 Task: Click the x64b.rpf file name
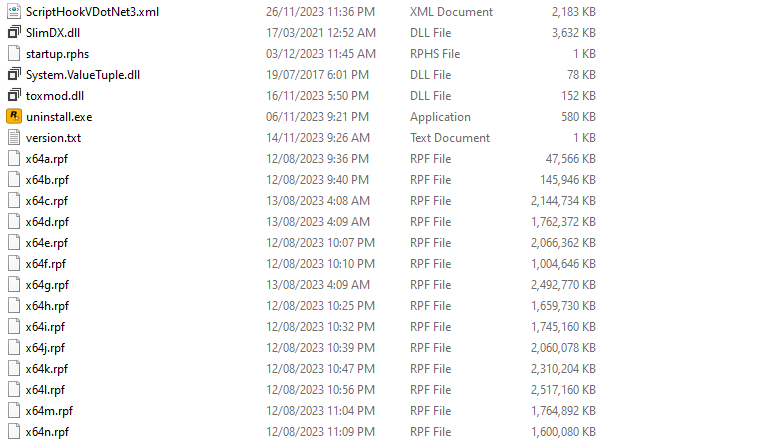click(x=47, y=180)
